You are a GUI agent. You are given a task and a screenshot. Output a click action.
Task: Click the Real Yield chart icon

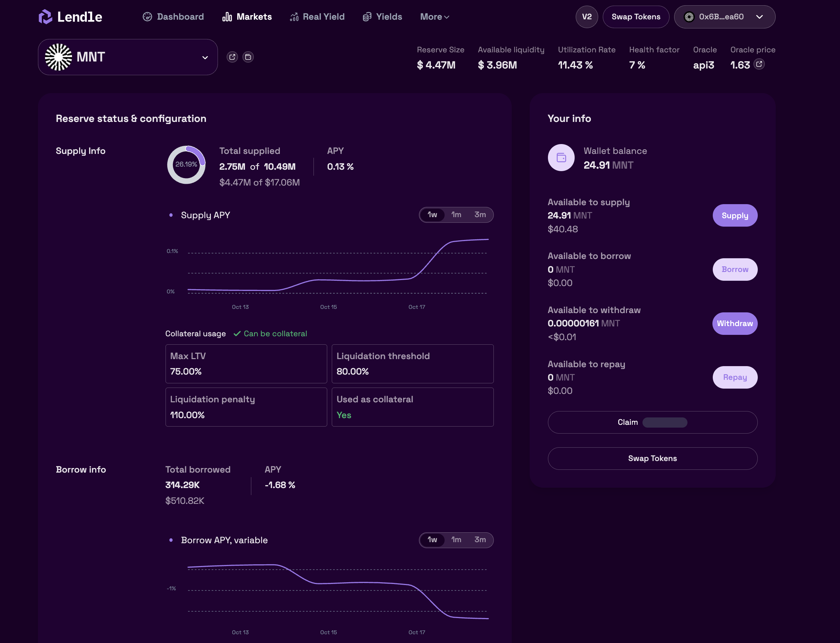(x=294, y=17)
